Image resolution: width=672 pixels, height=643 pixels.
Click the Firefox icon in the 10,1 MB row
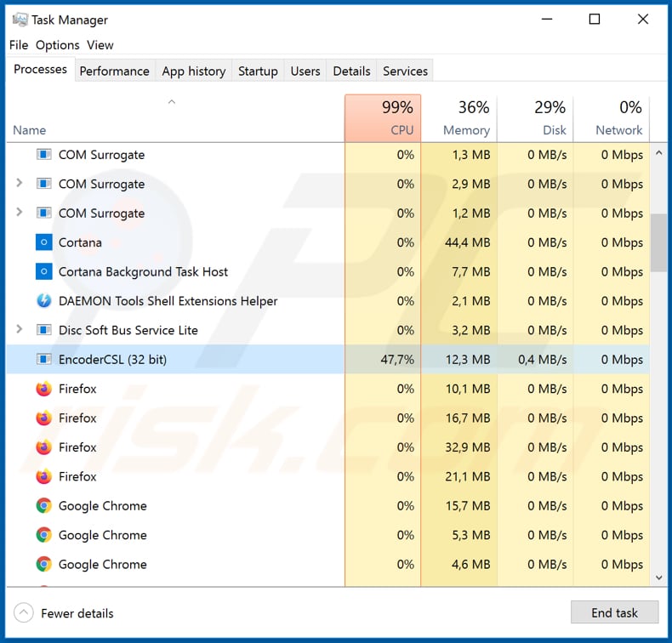[x=43, y=389]
